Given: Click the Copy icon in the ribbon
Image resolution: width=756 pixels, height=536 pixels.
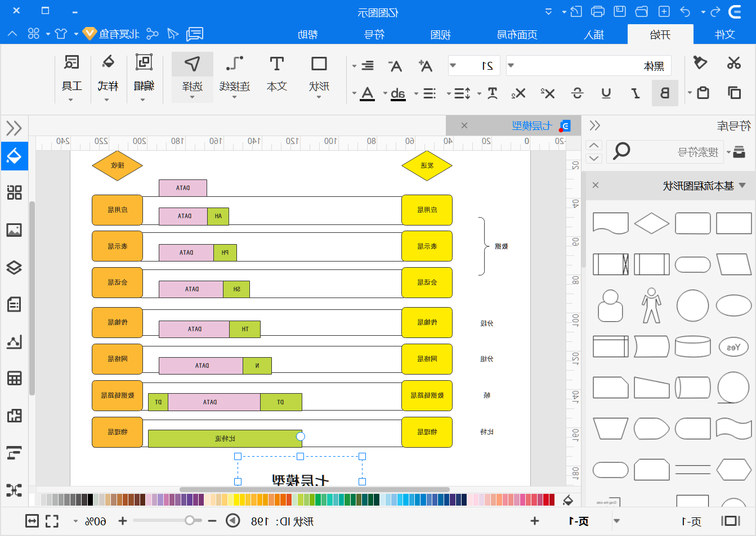Looking at the screenshot, I should 734,92.
